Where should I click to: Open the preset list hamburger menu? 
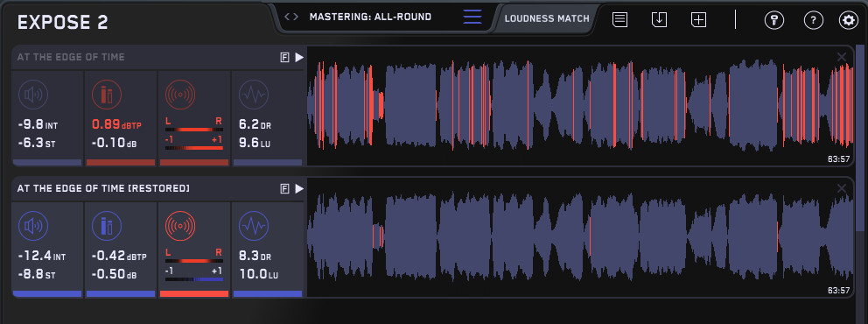click(472, 18)
